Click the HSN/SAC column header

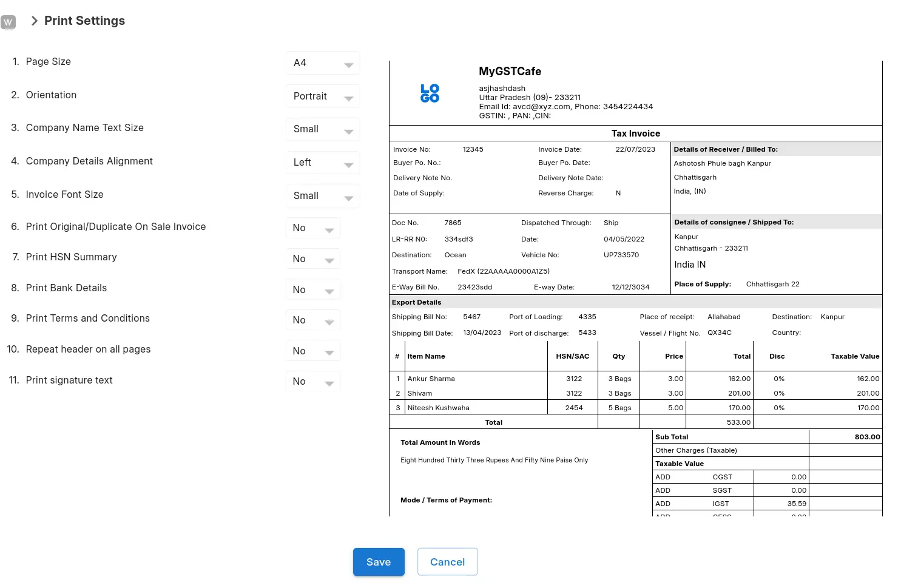572,356
